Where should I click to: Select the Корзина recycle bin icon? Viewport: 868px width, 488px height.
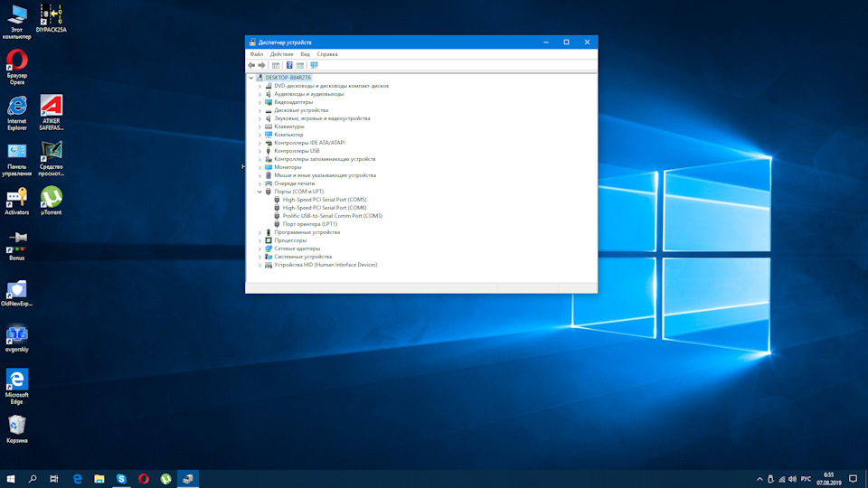coord(16,425)
